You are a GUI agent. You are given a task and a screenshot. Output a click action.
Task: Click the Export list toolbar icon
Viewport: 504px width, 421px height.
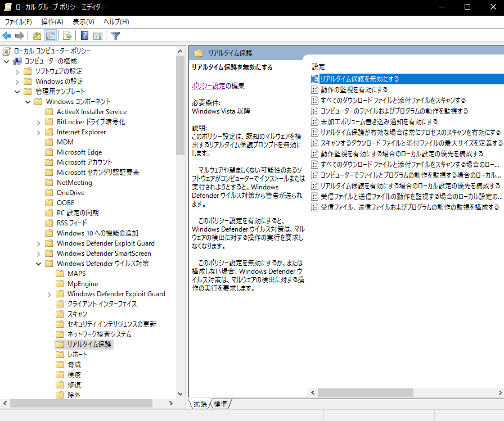pos(67,35)
